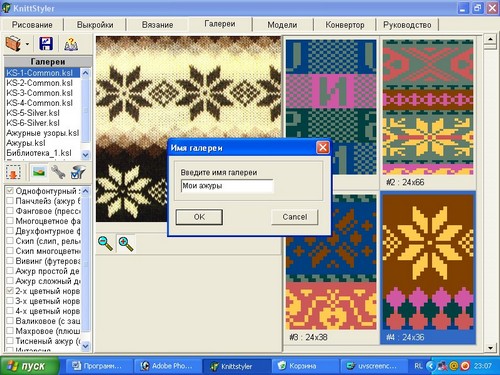
Task: Click the landscape picture icon
Action: (x=39, y=172)
